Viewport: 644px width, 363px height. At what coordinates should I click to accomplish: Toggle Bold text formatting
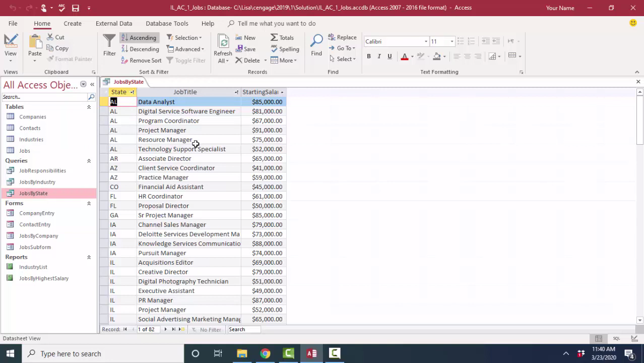click(369, 56)
